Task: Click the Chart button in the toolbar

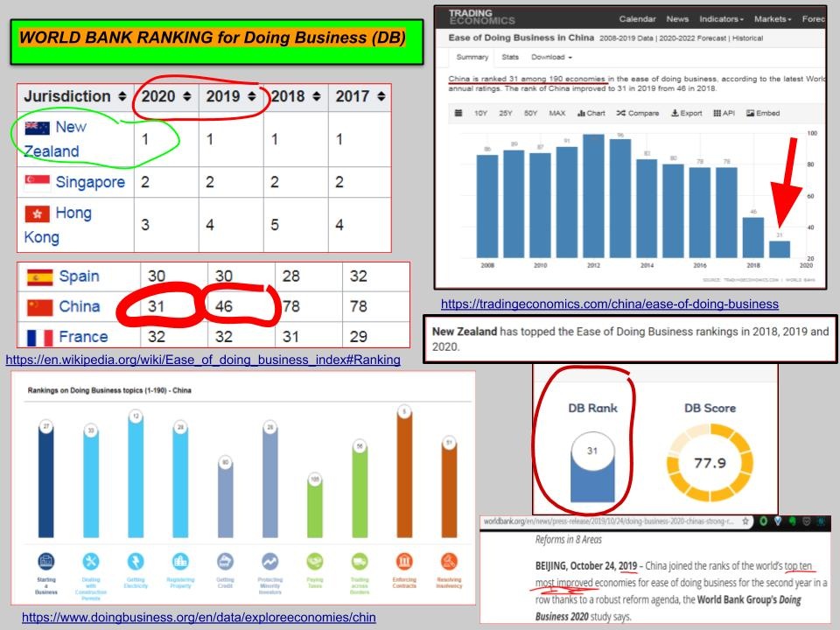Action: pos(591,113)
